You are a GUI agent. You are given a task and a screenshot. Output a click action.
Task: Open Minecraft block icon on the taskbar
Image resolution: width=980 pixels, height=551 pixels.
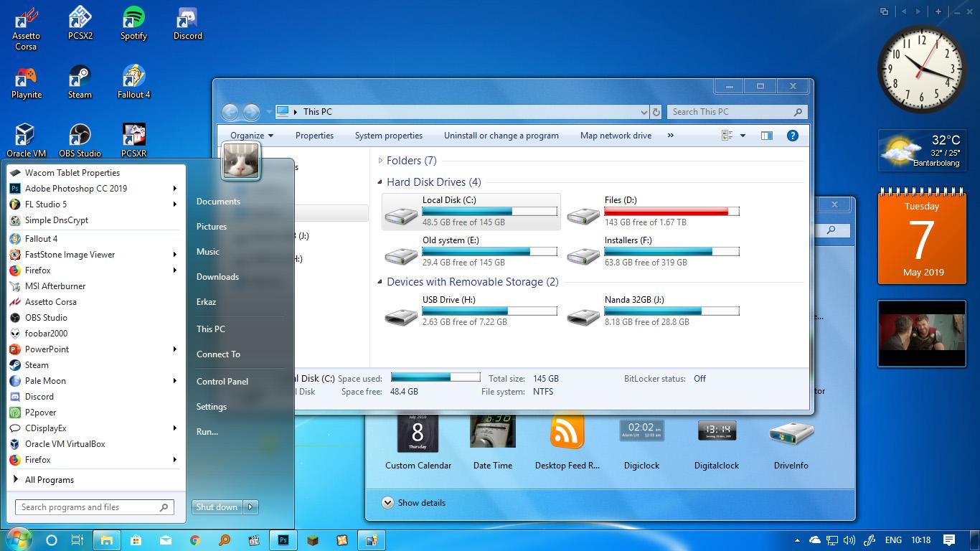[313, 540]
